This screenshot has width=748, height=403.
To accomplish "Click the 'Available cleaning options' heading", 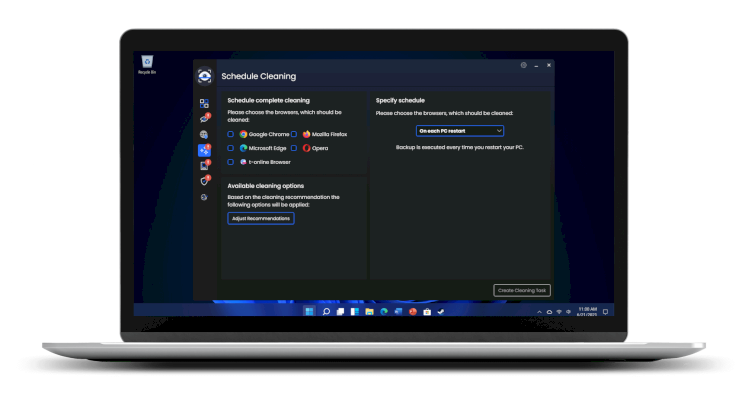I will coord(266,186).
